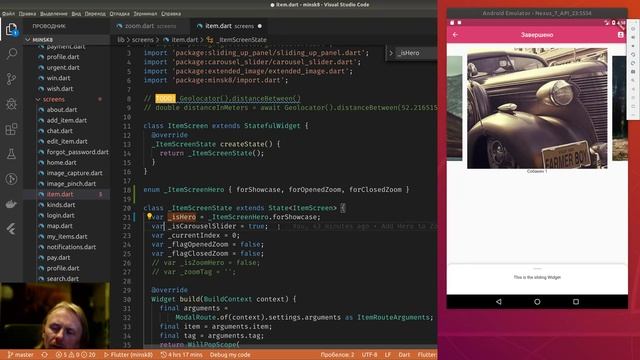
Task: Open the Testing flask view
Action: point(11,154)
